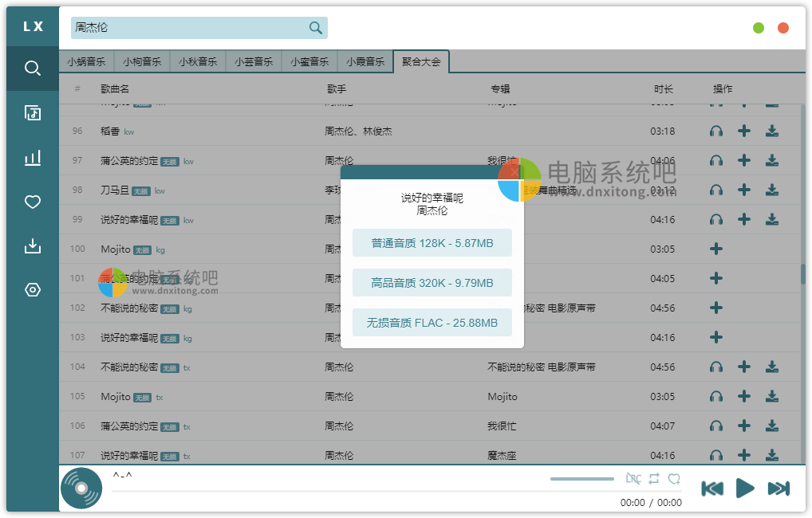Open settings hexagon icon in sidebar

click(x=33, y=290)
